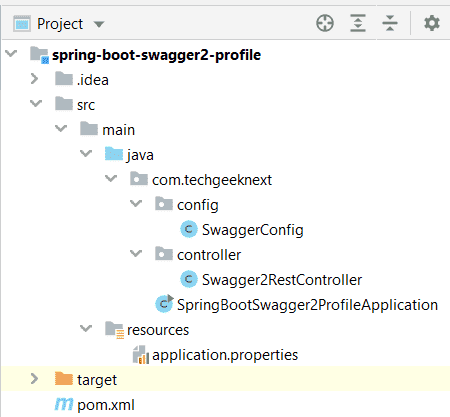Expand the .idea folder

[34, 79]
